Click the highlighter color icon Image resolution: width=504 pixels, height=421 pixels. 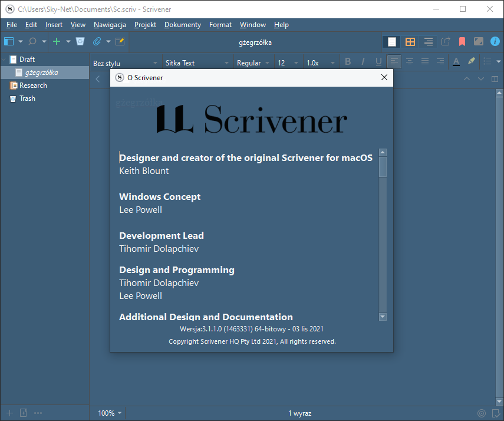472,61
